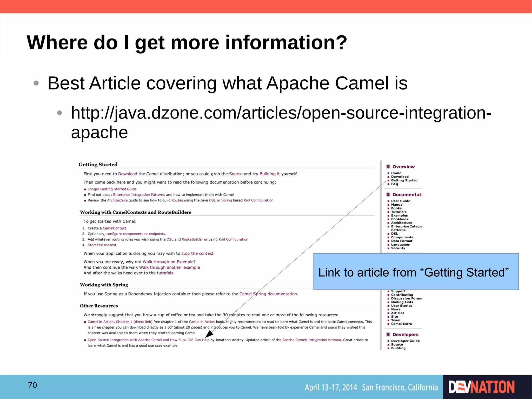Click the (direct link) PDF link
This screenshot has height=399, width=532.
click(x=143, y=322)
